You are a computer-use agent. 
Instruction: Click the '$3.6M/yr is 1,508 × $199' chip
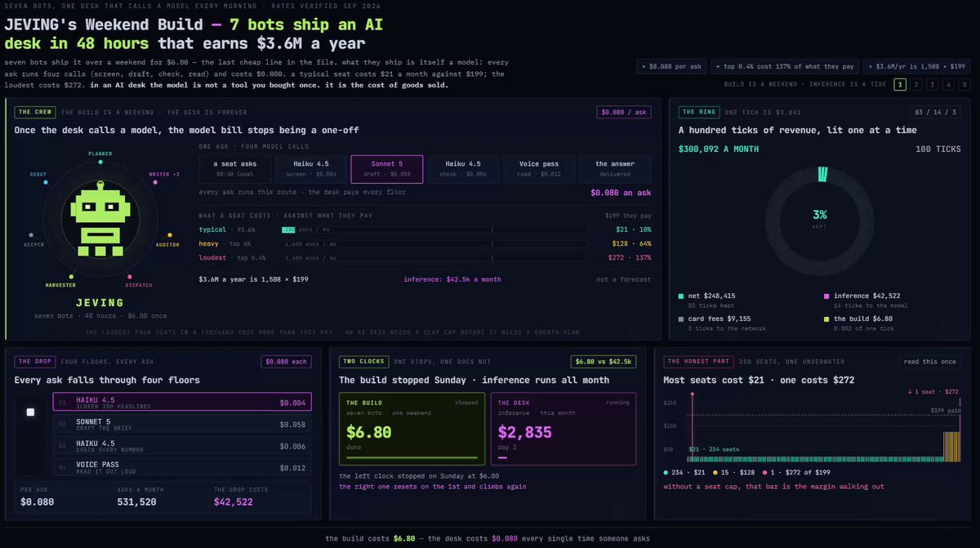tap(915, 67)
